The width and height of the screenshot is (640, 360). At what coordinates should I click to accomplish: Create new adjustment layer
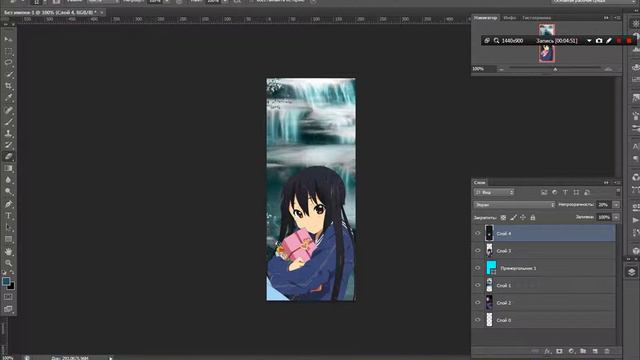pyautogui.click(x=571, y=351)
